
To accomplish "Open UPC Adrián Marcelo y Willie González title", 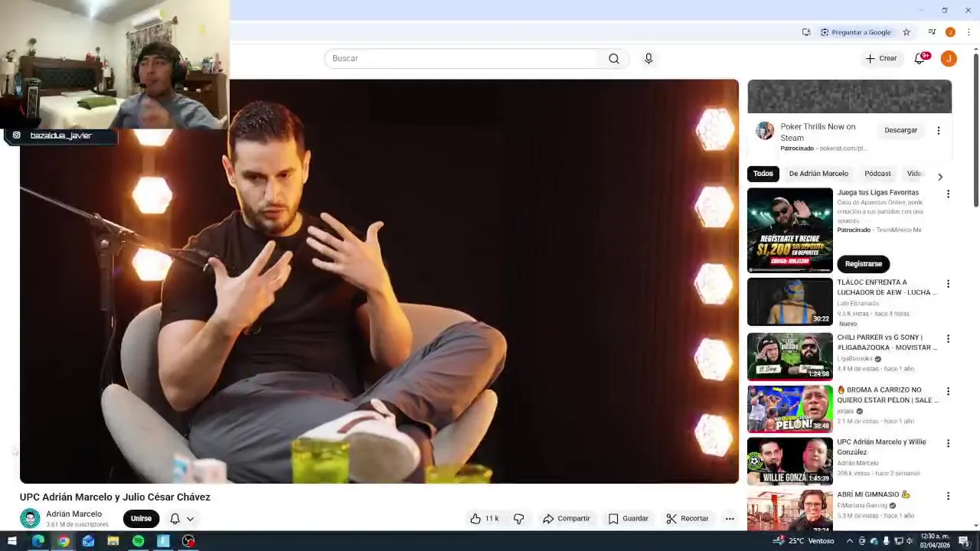I will click(881, 447).
